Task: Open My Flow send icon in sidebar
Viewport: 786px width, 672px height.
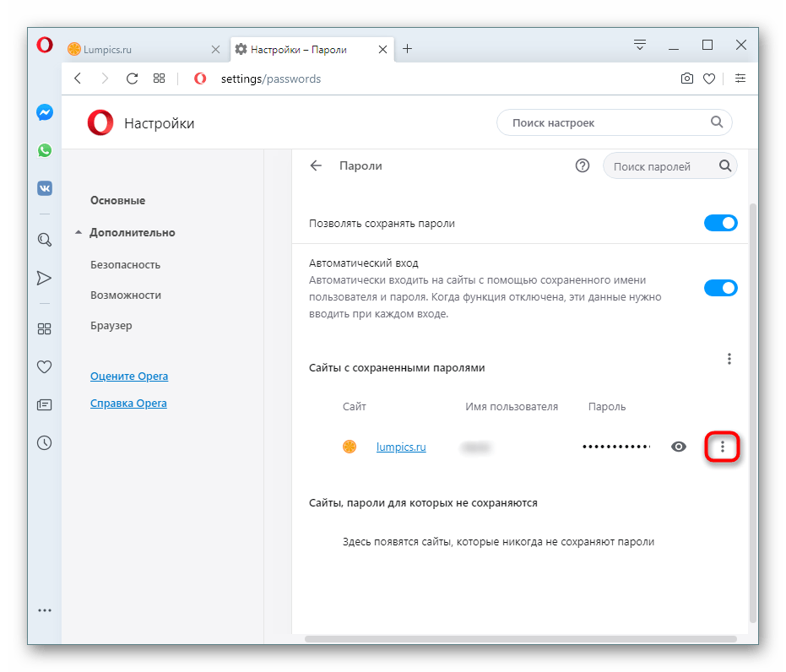Action: [x=44, y=278]
